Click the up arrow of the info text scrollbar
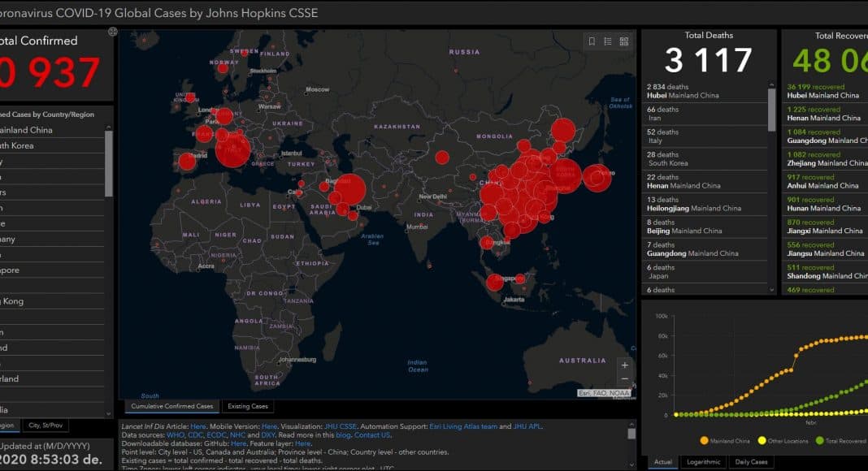Viewport: 868px width, 471px height. click(x=631, y=425)
